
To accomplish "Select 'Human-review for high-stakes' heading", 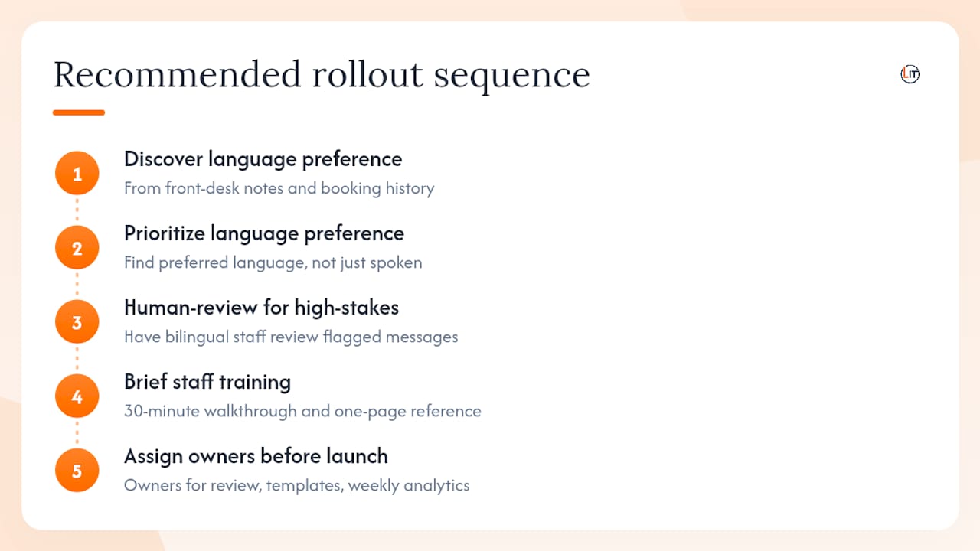I will 261,308.
